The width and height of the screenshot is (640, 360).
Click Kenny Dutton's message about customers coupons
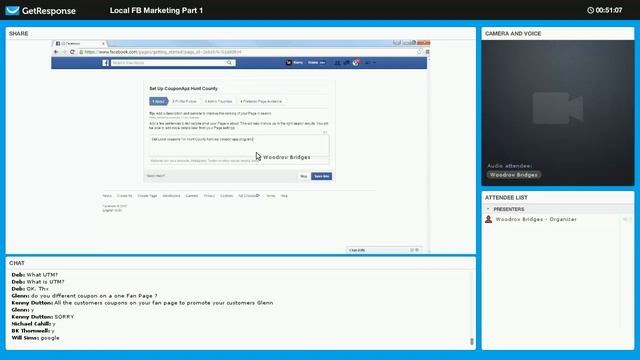tap(142, 303)
